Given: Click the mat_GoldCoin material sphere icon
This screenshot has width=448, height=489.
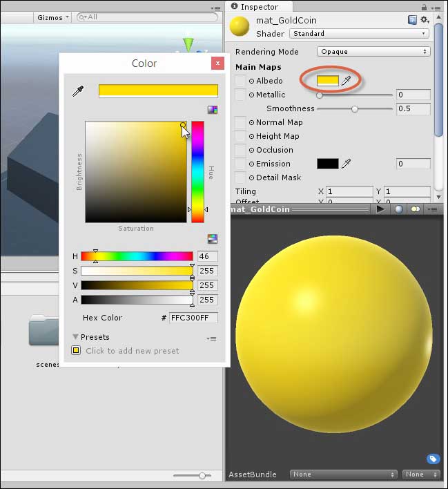Looking at the screenshot, I should pyautogui.click(x=240, y=26).
